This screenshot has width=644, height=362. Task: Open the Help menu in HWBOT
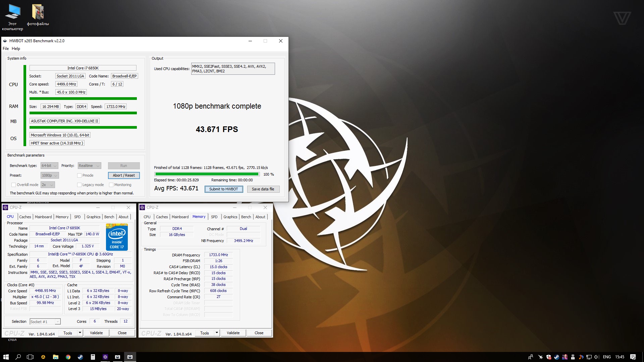16,49
